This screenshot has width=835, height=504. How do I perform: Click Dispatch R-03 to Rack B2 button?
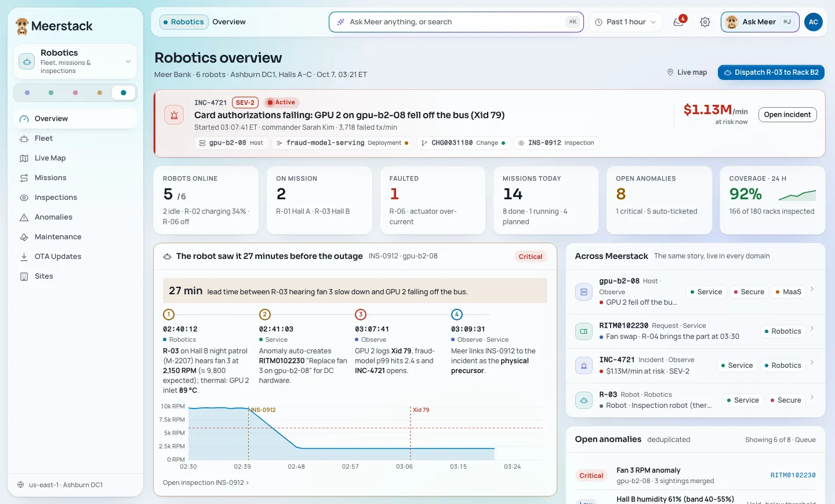pos(771,72)
